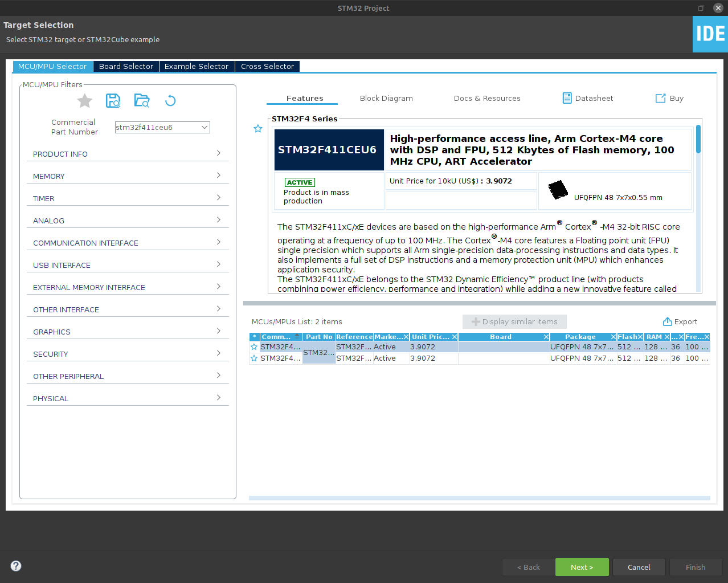Toggle favorite star on second list row
This screenshot has width=728, height=583.
254,358
